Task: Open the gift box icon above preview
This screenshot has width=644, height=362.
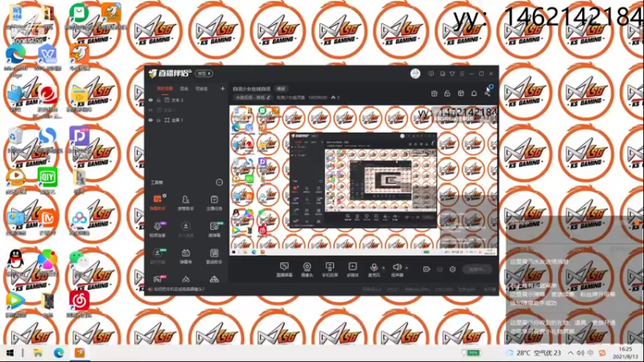Action: click(434, 93)
